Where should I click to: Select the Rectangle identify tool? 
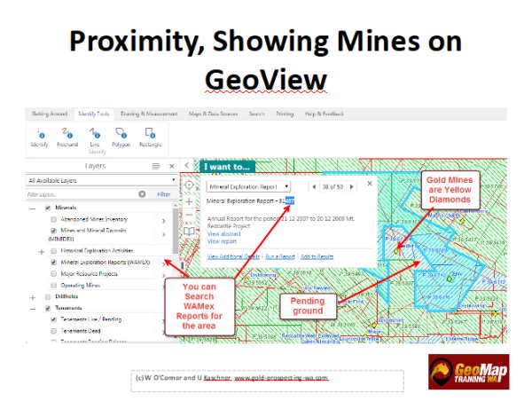[x=151, y=138]
